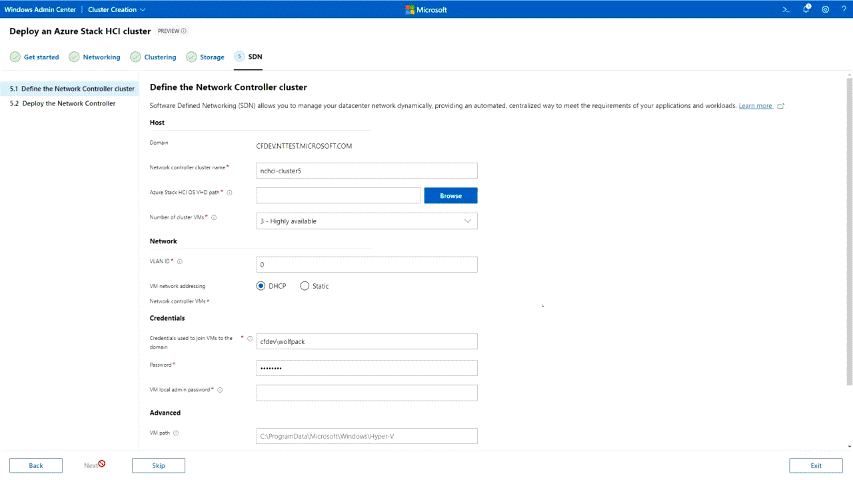
Task: Click the Storage completed checkmark icon
Action: pyautogui.click(x=191, y=57)
